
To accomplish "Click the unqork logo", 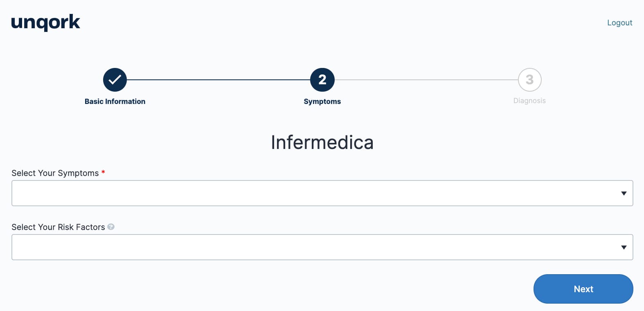I will [x=45, y=23].
